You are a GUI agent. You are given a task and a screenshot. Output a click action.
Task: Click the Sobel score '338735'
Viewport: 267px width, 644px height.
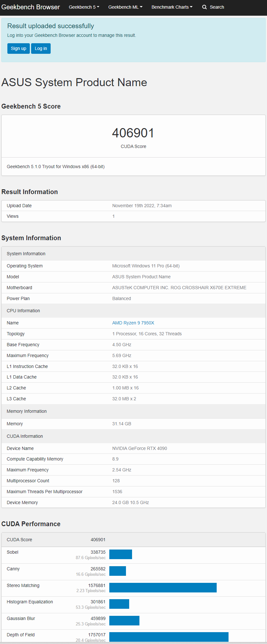click(x=98, y=552)
